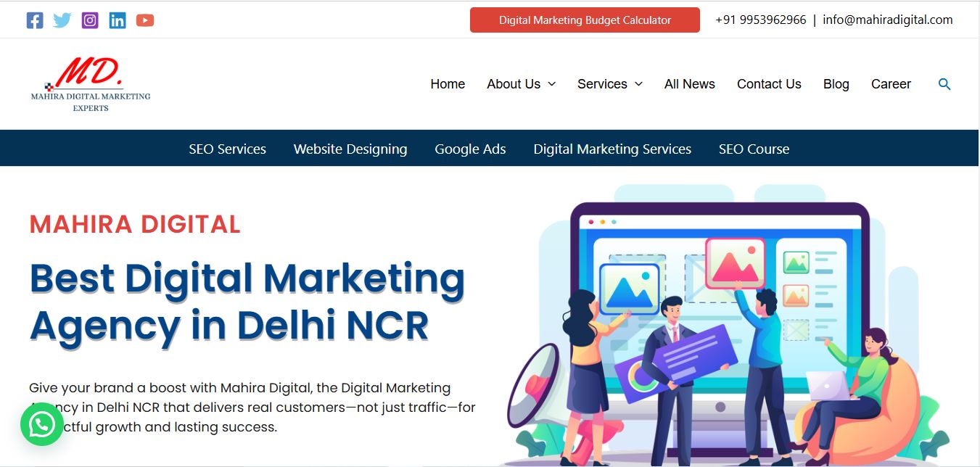980x467 pixels.
Task: Open the Instagram social icon
Action: pyautogui.click(x=90, y=20)
